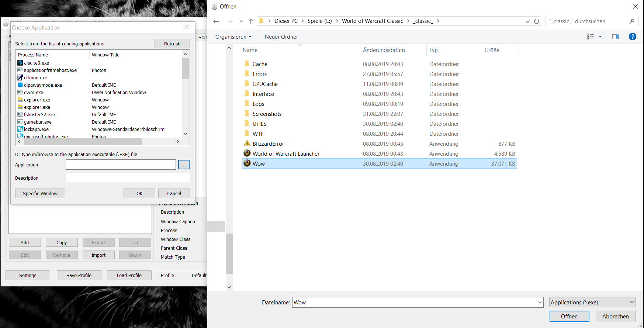The image size is (644, 328).
Task: Select the Interface folder icon
Action: tap(247, 94)
